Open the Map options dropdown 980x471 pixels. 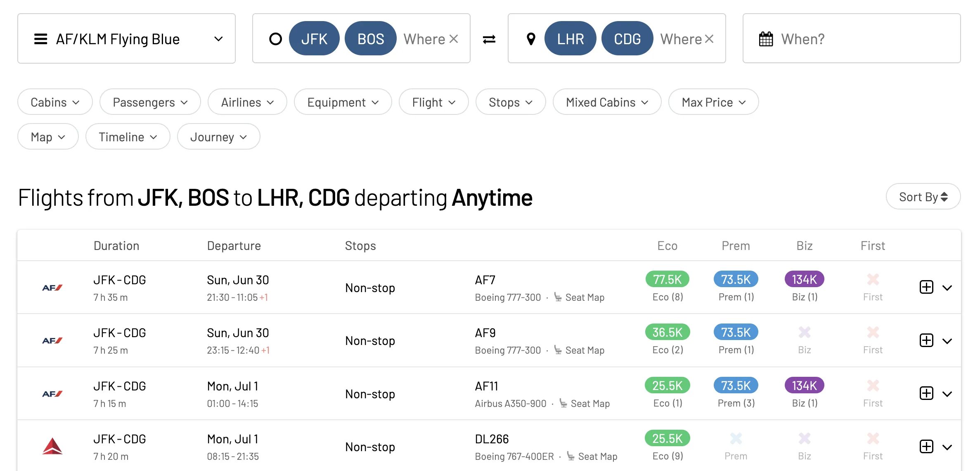48,137
